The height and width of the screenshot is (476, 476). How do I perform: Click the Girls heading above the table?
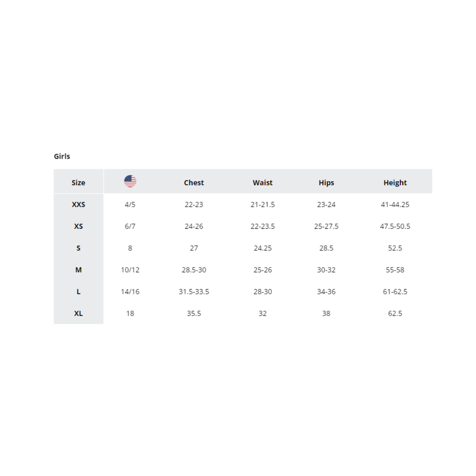pyautogui.click(x=62, y=156)
